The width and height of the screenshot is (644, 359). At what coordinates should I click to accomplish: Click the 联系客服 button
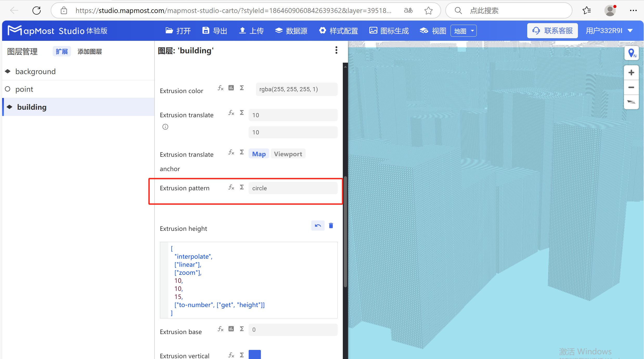tap(552, 30)
